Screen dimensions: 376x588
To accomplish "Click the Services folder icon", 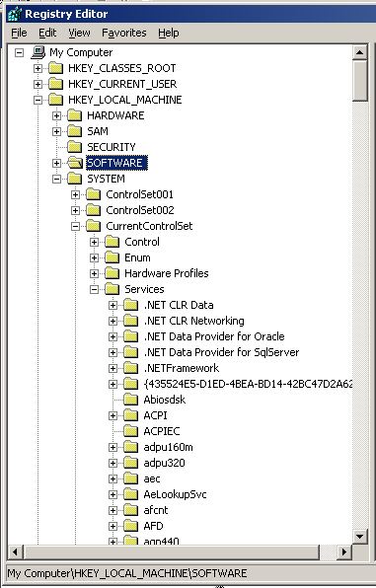I will pos(113,288).
